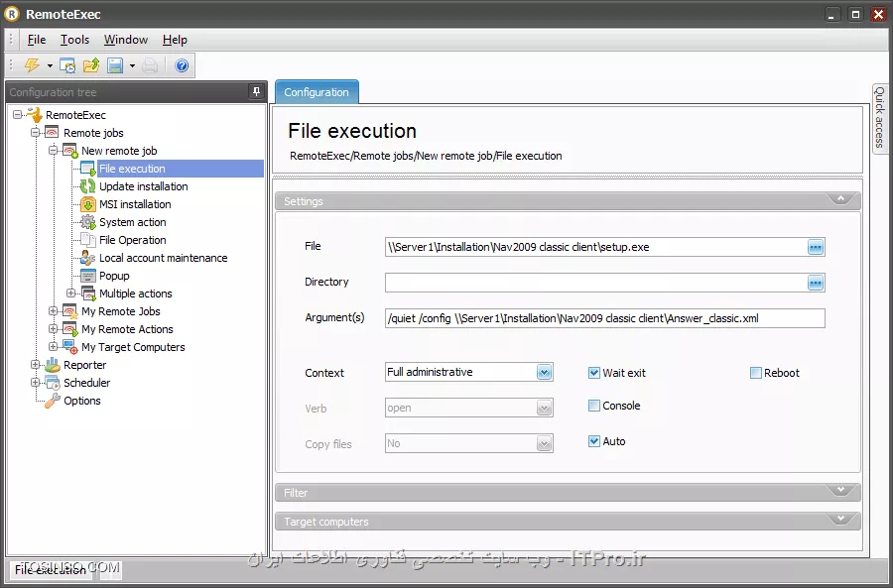Click the Update installation green arrows icon
This screenshot has width=893, height=588.
pyautogui.click(x=87, y=186)
